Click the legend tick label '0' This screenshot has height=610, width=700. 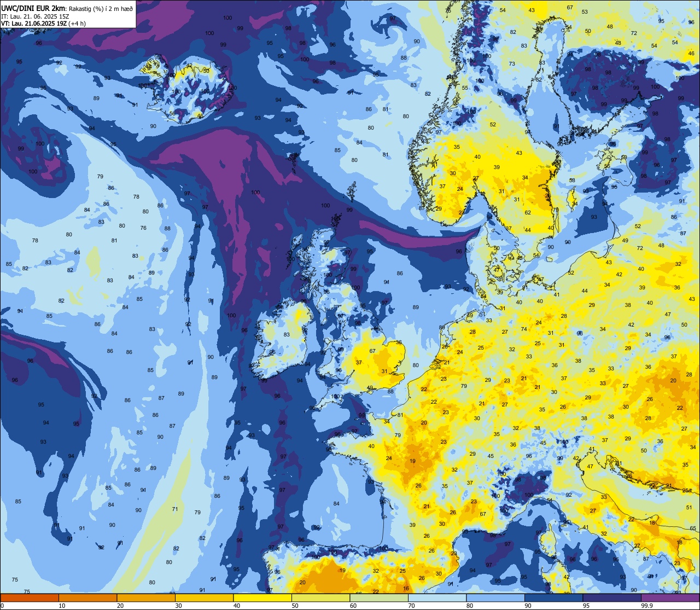coord(3,606)
